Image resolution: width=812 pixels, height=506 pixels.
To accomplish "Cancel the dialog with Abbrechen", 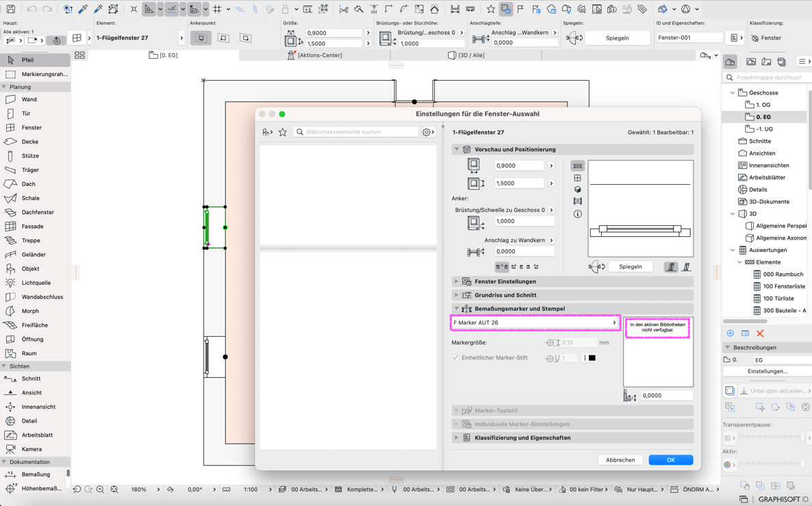I will tap(620, 460).
